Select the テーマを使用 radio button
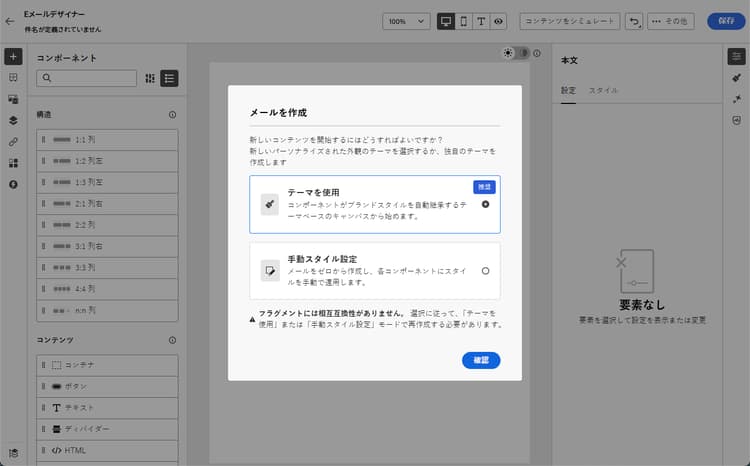 pos(485,204)
